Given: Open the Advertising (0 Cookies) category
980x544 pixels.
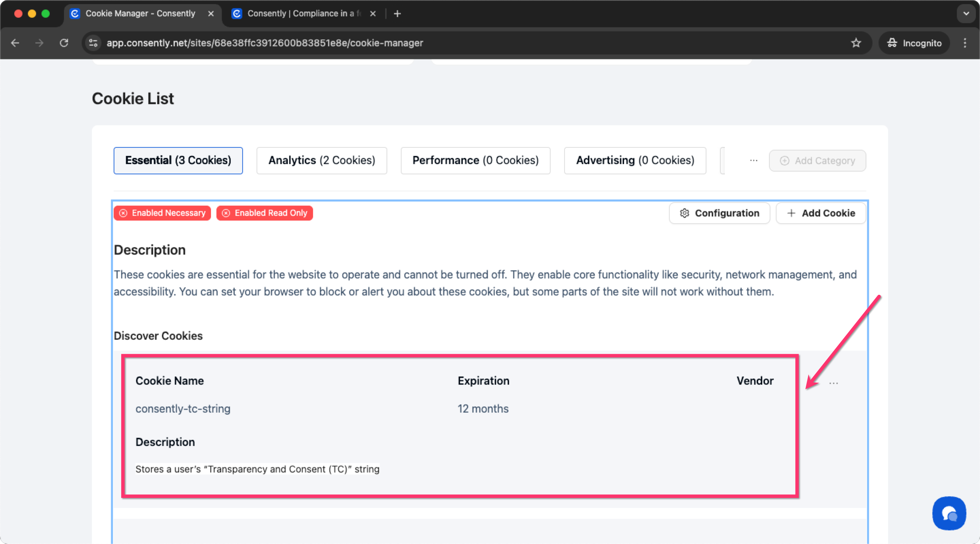Looking at the screenshot, I should click(x=635, y=161).
